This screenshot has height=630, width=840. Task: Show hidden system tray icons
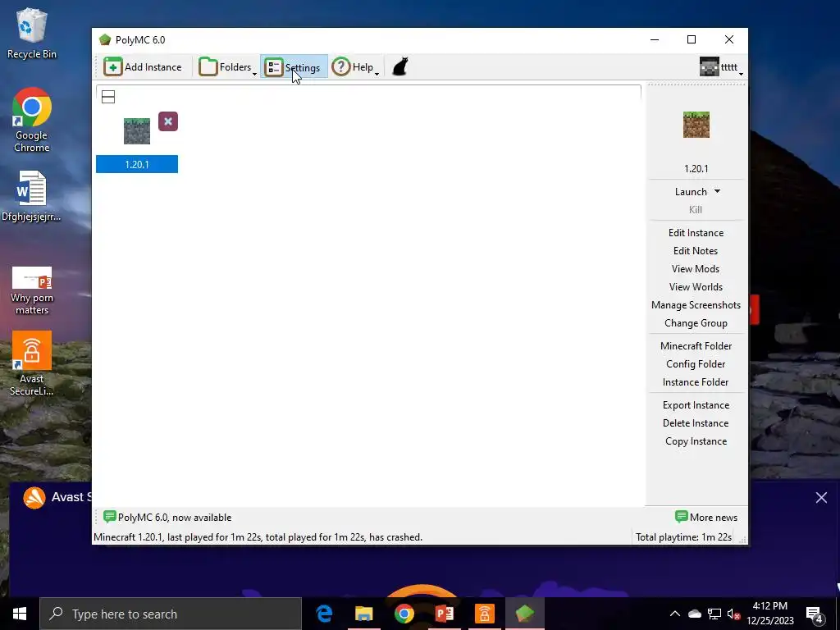click(675, 614)
